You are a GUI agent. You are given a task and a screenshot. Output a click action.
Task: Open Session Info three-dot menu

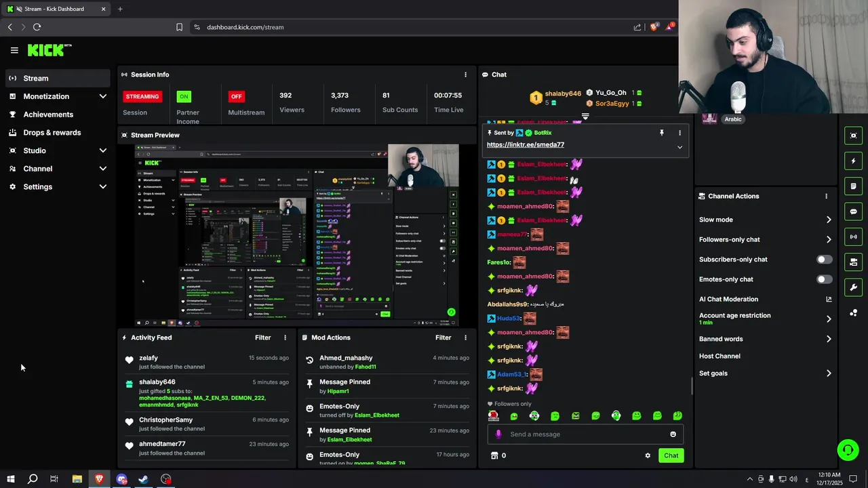pyautogui.click(x=465, y=75)
